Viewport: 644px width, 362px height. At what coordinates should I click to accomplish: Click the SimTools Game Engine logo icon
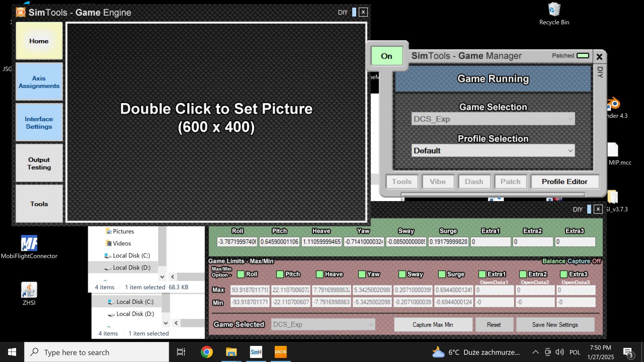21,12
